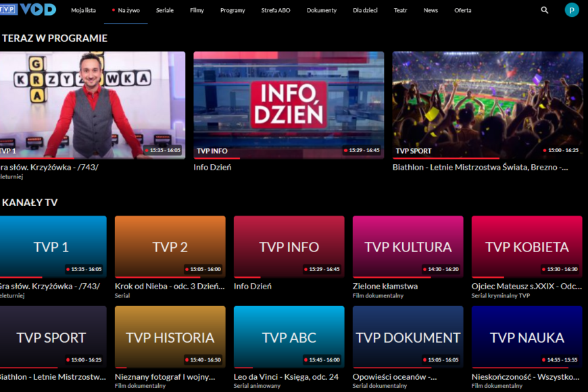Viewport: 588px width, 392px height.
Task: Select the TVP HISTORIA channel tile
Action: point(170,337)
